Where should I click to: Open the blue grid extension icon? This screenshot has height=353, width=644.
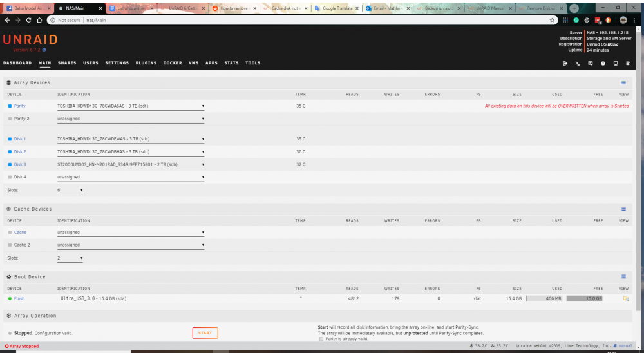click(x=565, y=20)
